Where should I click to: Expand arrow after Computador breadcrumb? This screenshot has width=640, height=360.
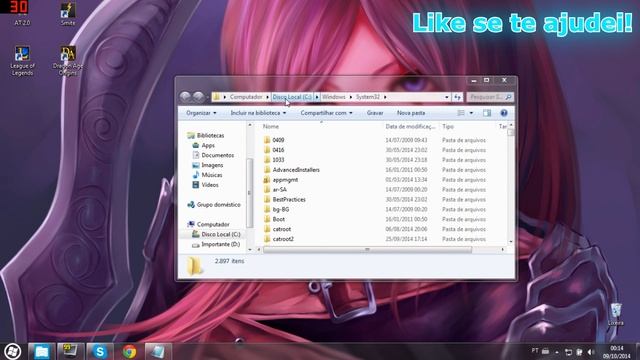pyautogui.click(x=267, y=97)
